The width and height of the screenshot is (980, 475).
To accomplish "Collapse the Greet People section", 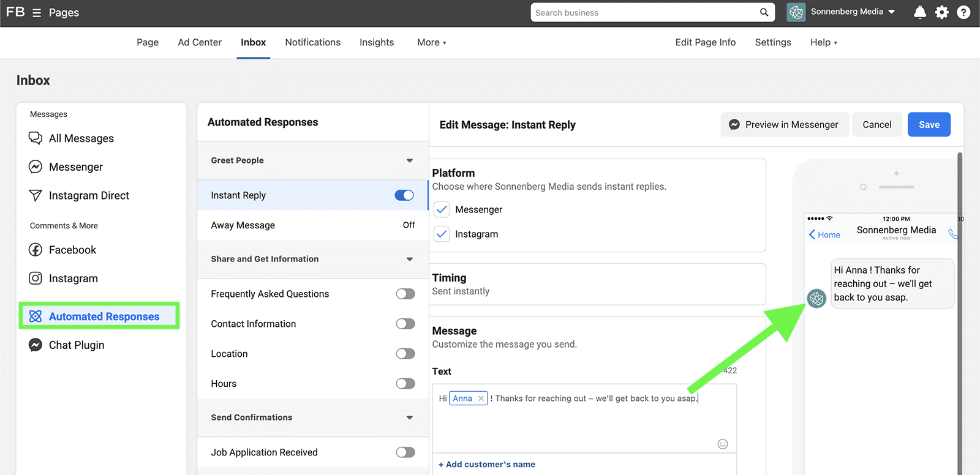I will point(409,160).
